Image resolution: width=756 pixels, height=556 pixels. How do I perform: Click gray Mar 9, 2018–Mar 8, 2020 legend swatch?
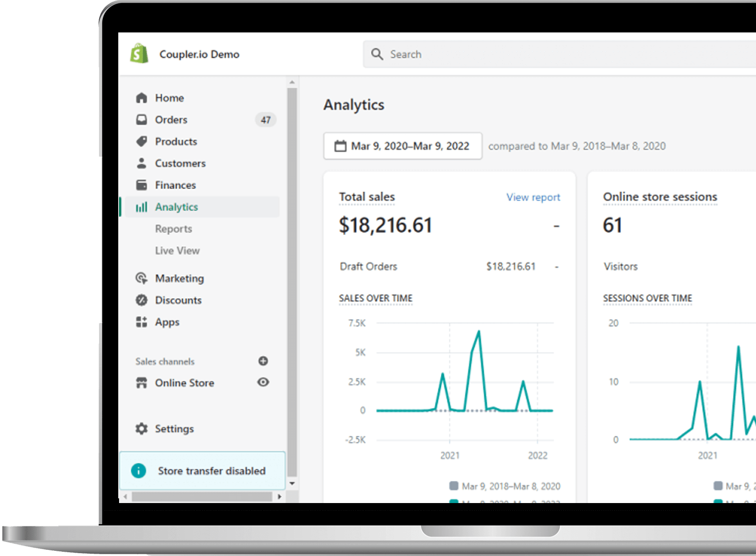point(454,486)
